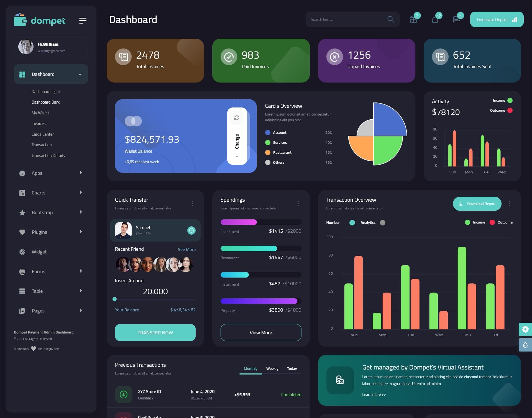Select the Monthly tab in Previous Transactions
532x418 pixels.
click(250, 368)
